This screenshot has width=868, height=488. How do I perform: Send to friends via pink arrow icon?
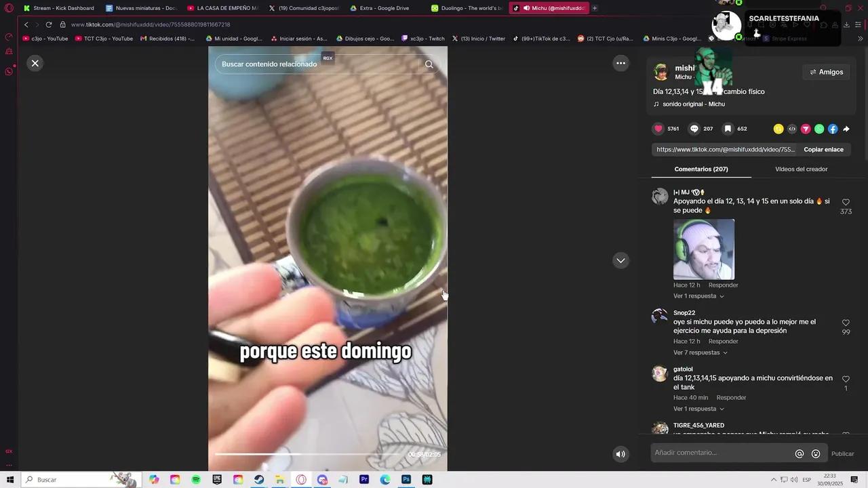coord(806,129)
